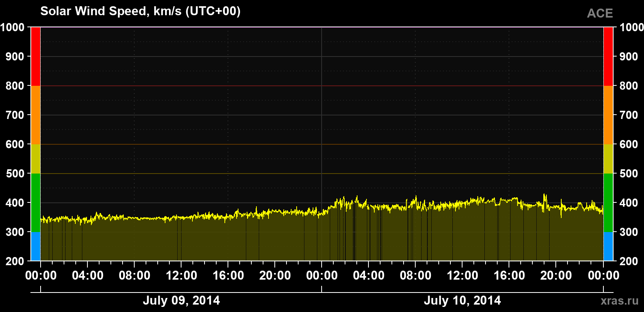Click the blue 200–300 band on the left scale
Image resolution: width=644 pixels, height=312 pixels.
pyautogui.click(x=36, y=246)
